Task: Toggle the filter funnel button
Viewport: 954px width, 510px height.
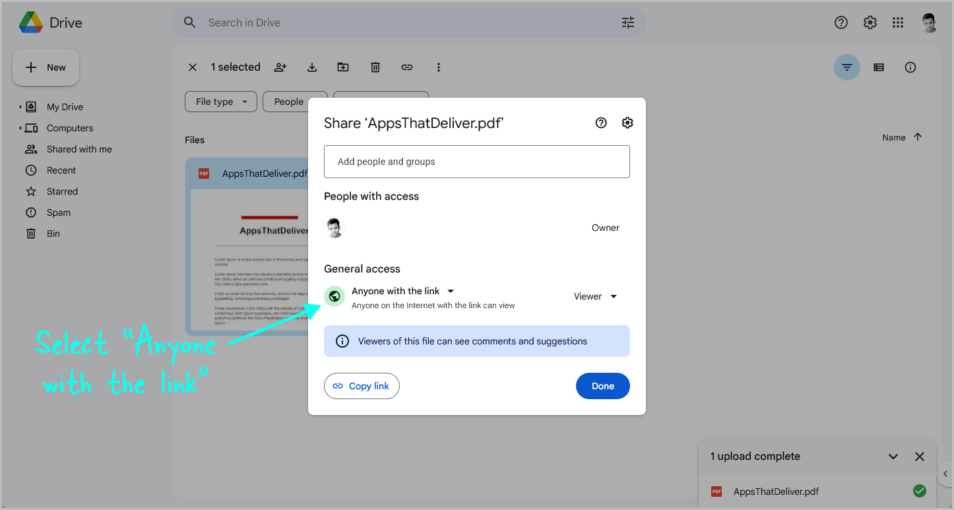Action: click(x=847, y=68)
